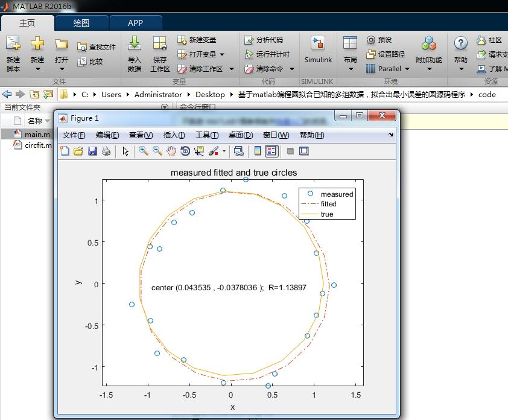Expand Open Variable (打开变量) dropdown arrow

(222, 54)
